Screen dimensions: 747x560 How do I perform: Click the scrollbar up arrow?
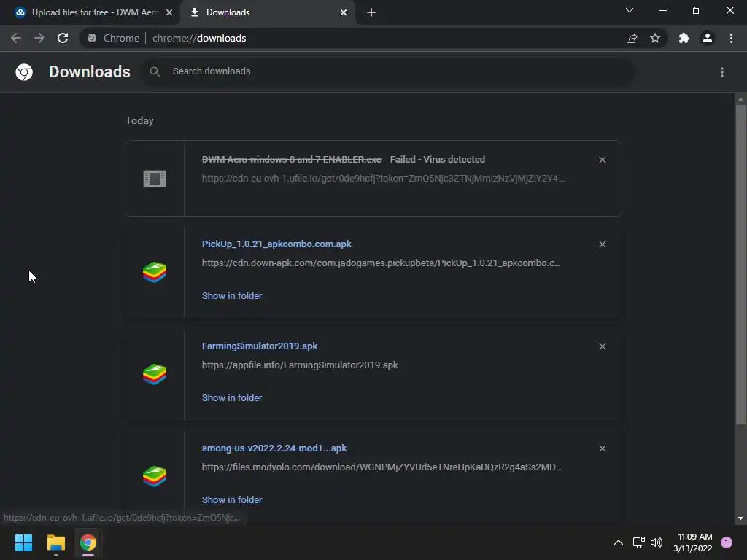tap(740, 99)
